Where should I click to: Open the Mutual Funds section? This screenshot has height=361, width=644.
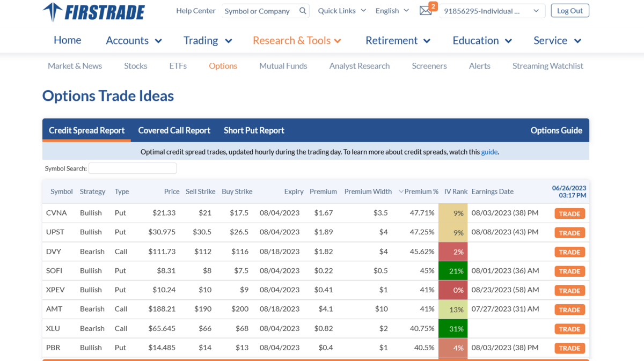[283, 66]
